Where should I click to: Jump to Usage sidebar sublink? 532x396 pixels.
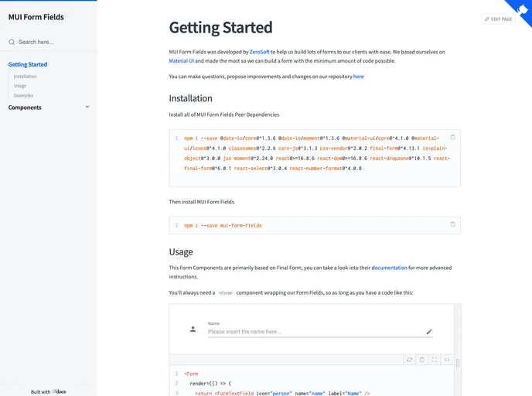point(20,86)
